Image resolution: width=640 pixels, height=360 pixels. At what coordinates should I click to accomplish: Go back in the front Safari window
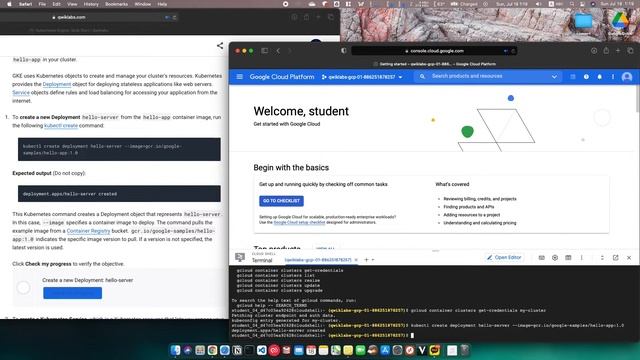coord(278,51)
